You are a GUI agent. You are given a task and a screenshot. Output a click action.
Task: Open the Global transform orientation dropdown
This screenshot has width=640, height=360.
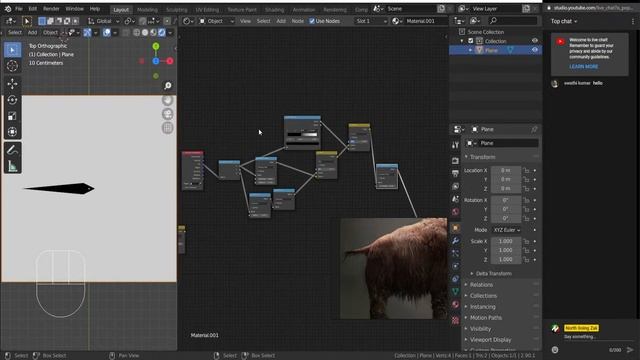point(104,21)
